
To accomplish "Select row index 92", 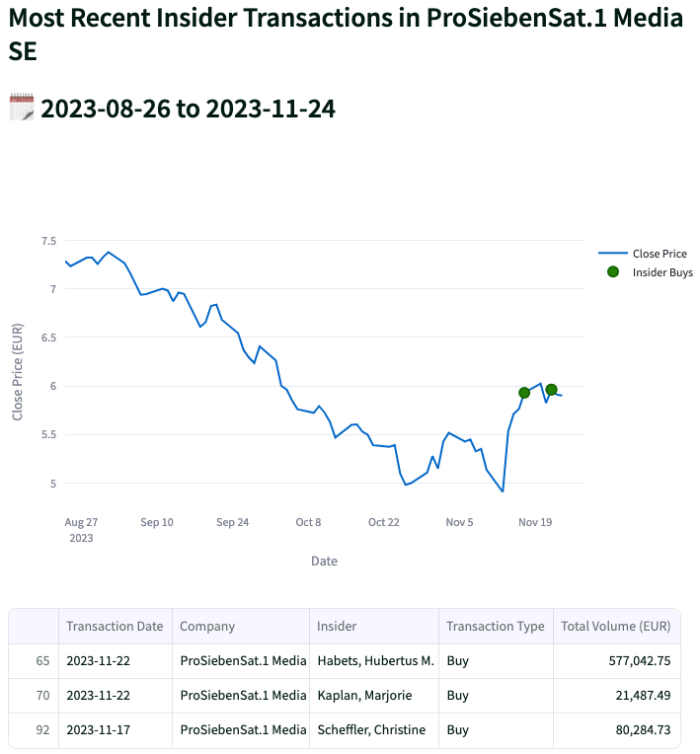I will pos(34,730).
